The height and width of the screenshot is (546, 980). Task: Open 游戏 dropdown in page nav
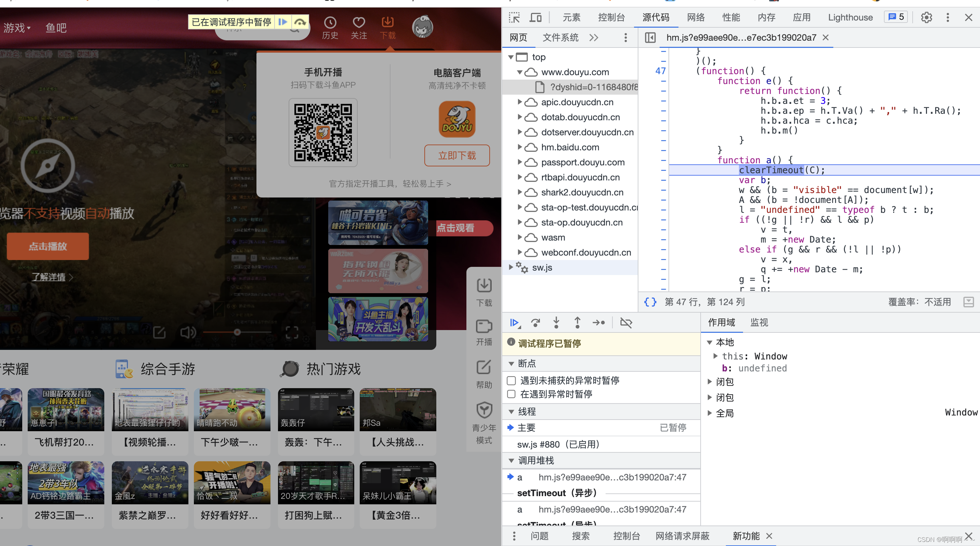click(x=17, y=28)
